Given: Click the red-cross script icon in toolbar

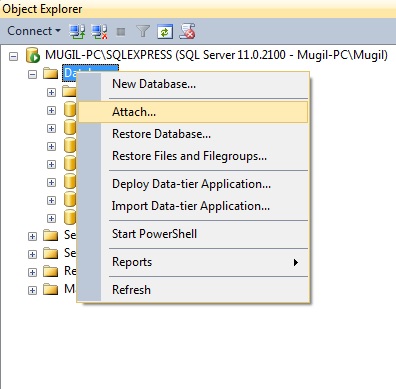Looking at the screenshot, I should tap(187, 31).
